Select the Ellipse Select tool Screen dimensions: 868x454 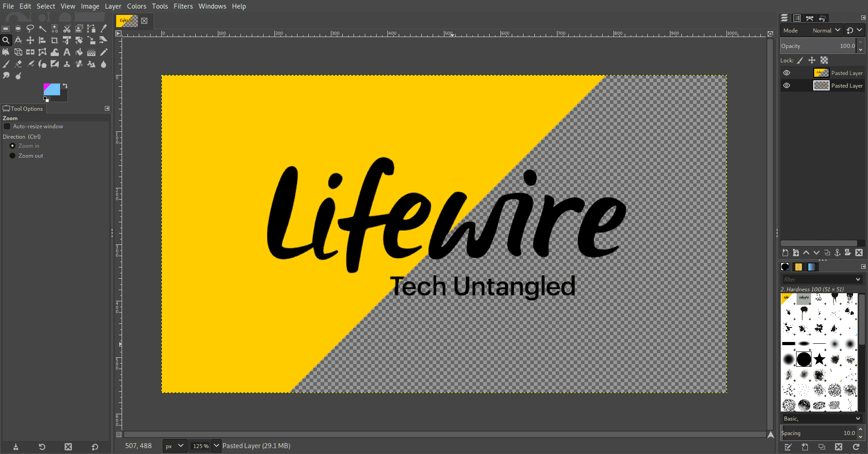pyautogui.click(x=18, y=28)
